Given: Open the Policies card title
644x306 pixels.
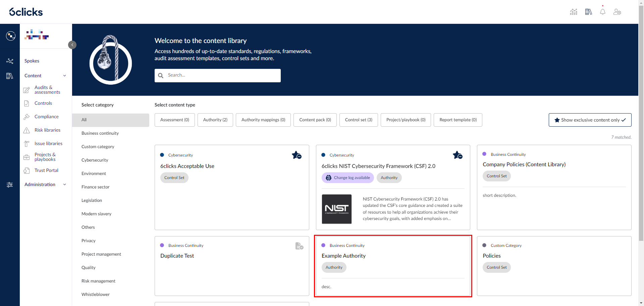Looking at the screenshot, I should pos(492,256).
